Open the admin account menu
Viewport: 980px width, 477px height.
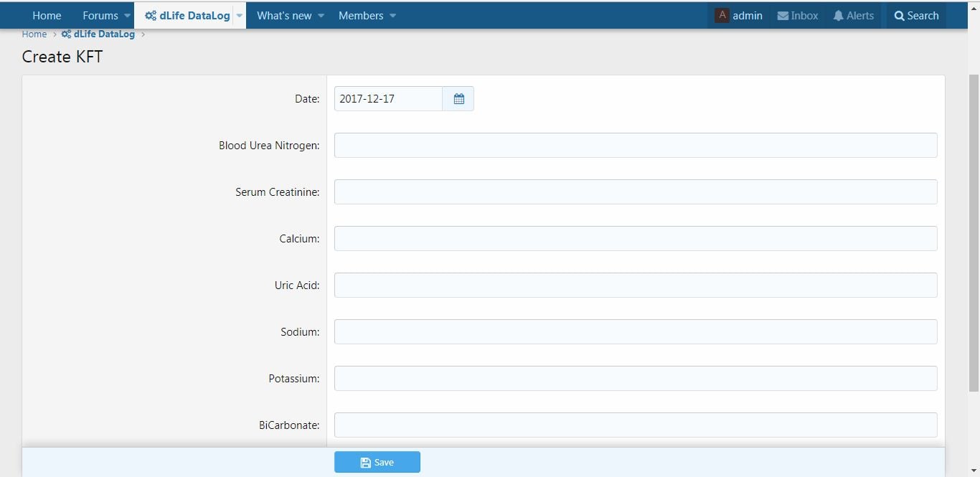(739, 15)
